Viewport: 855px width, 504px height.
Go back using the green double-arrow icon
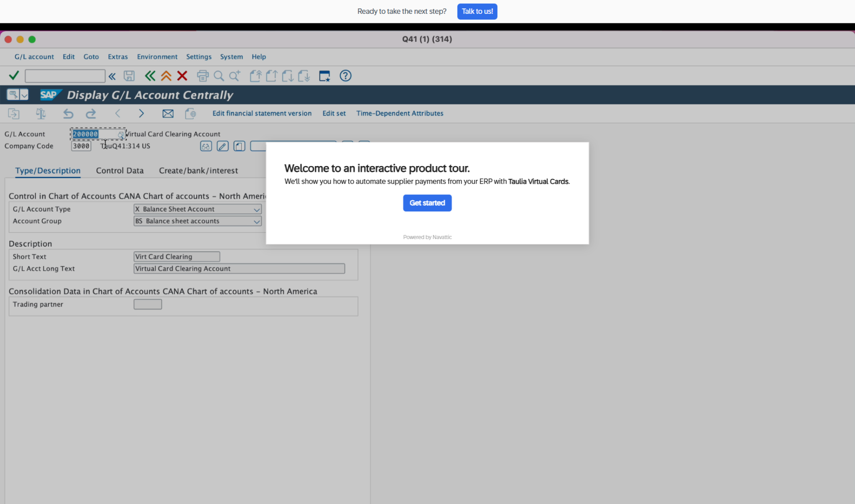tap(150, 76)
